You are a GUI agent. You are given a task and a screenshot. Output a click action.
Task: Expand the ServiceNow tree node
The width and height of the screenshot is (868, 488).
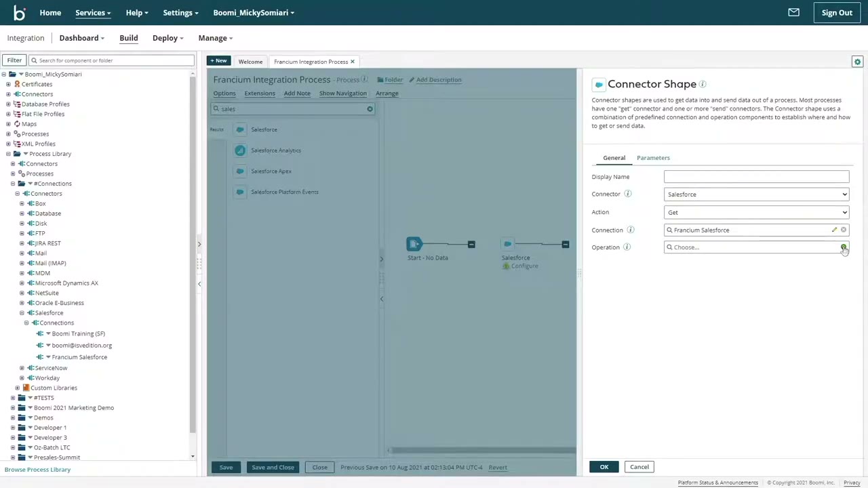[x=22, y=368]
